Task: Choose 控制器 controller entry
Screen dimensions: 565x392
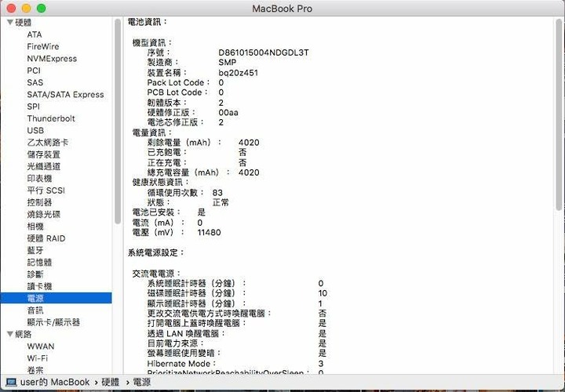Action: [x=39, y=202]
